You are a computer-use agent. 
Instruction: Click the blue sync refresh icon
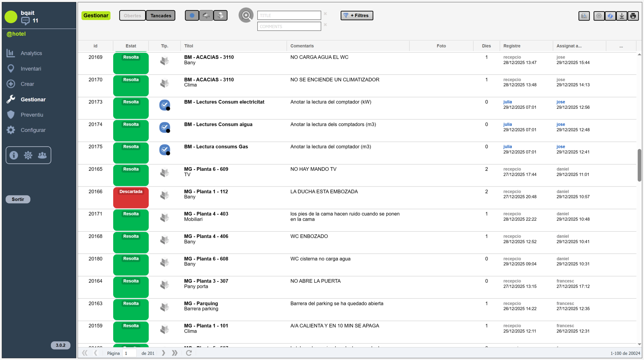[610, 16]
